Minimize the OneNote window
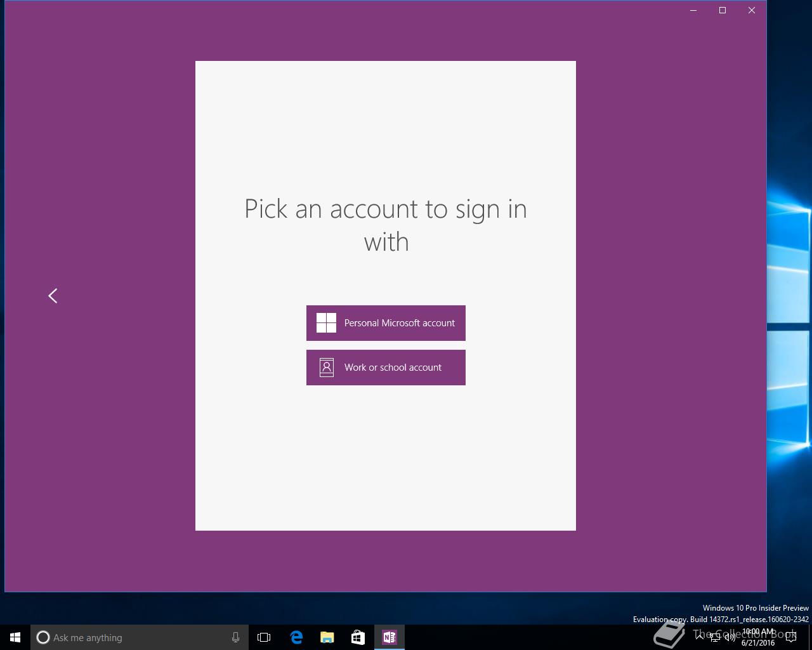812x650 pixels. pos(693,10)
